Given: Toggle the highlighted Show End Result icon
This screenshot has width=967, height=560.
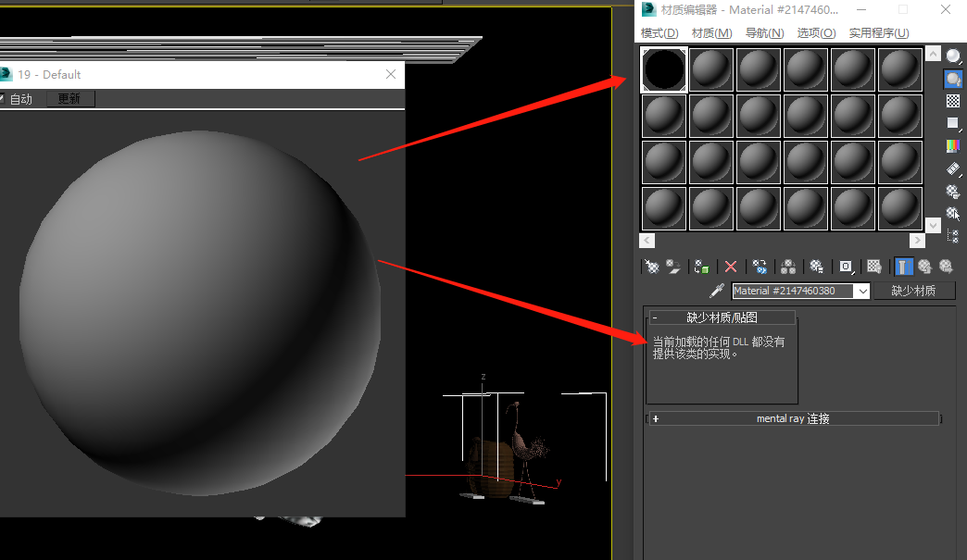Looking at the screenshot, I should [903, 267].
